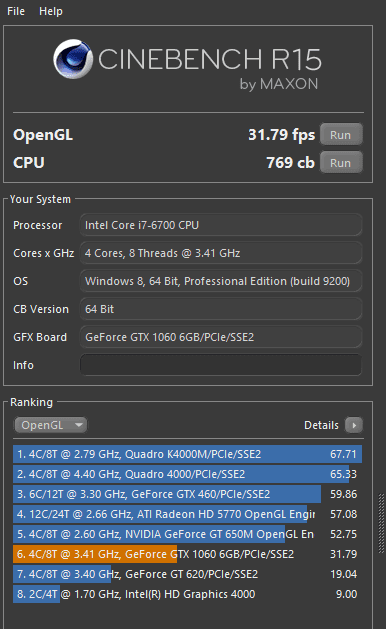The height and width of the screenshot is (629, 386).
Task: Run the OpenGL benchmark
Action: (341, 135)
